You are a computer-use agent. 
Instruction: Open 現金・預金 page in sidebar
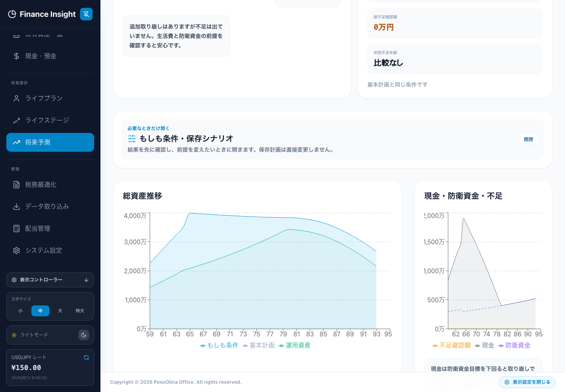tap(50, 56)
